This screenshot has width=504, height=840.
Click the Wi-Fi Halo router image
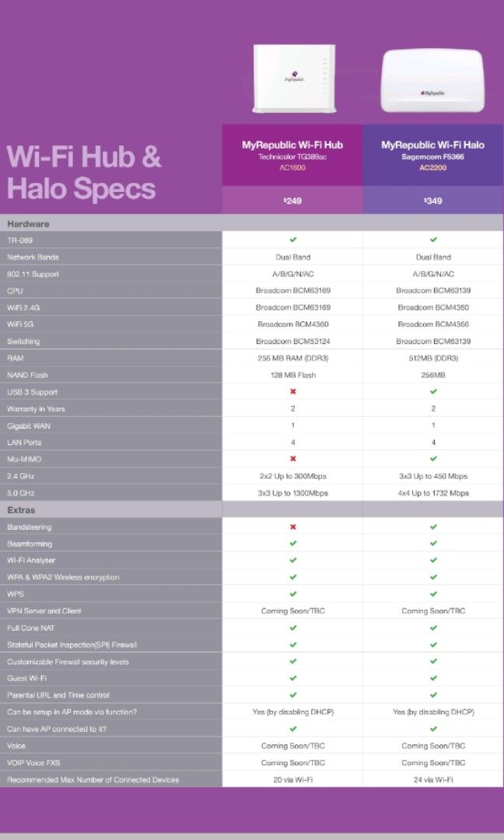click(433, 82)
